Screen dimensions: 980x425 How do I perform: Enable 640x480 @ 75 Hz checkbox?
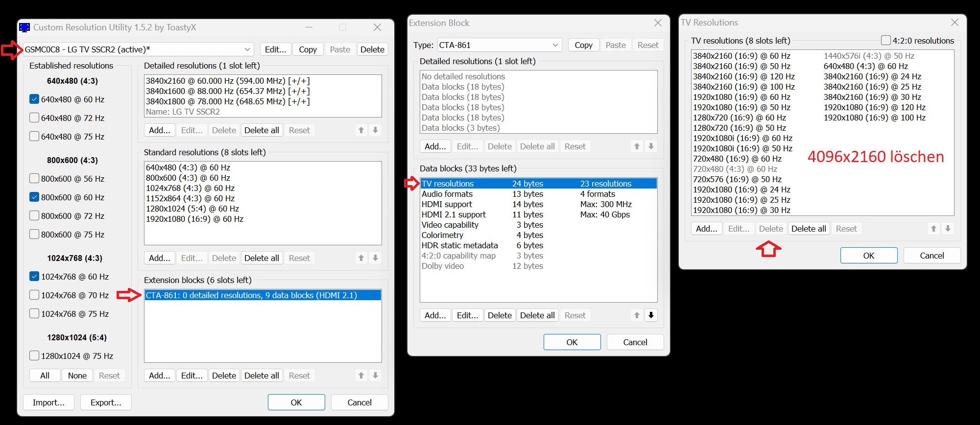pos(34,137)
